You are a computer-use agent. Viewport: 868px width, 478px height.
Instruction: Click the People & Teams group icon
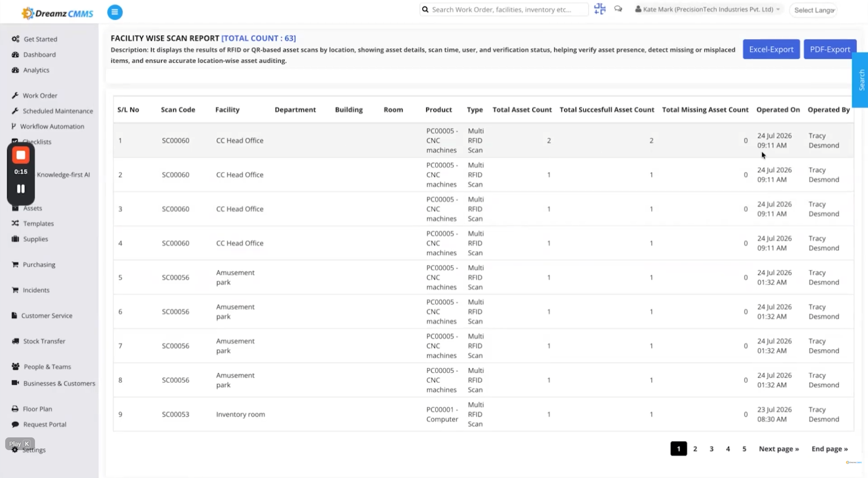click(16, 367)
